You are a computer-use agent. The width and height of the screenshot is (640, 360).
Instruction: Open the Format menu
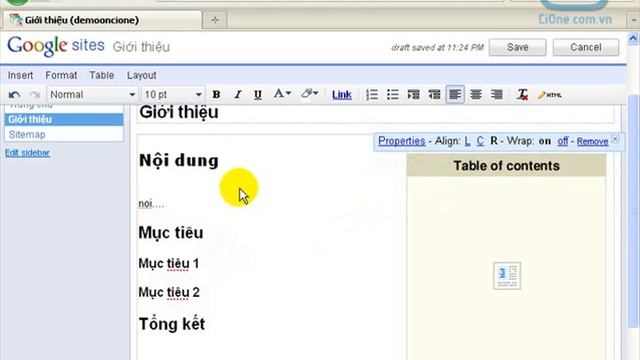tap(61, 75)
